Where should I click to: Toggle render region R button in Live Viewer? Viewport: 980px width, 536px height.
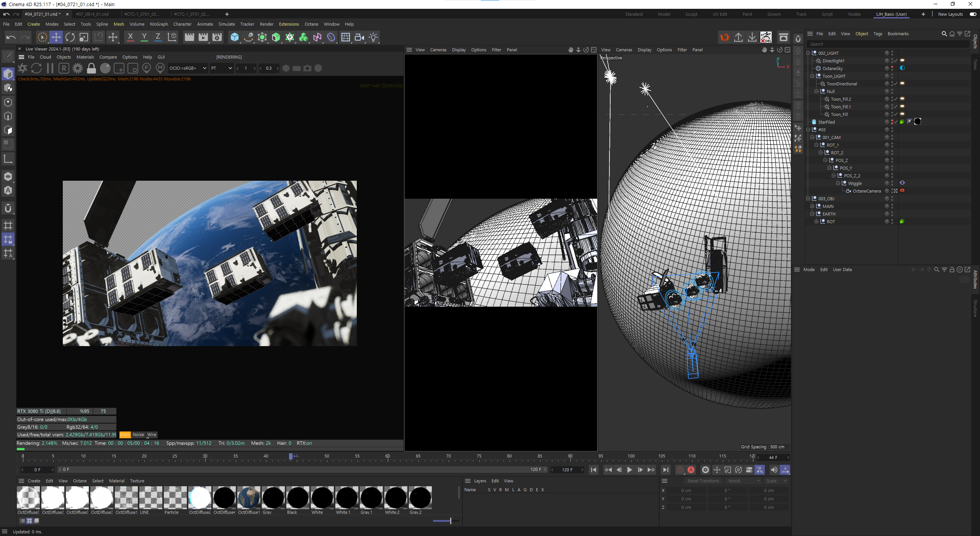tap(64, 68)
